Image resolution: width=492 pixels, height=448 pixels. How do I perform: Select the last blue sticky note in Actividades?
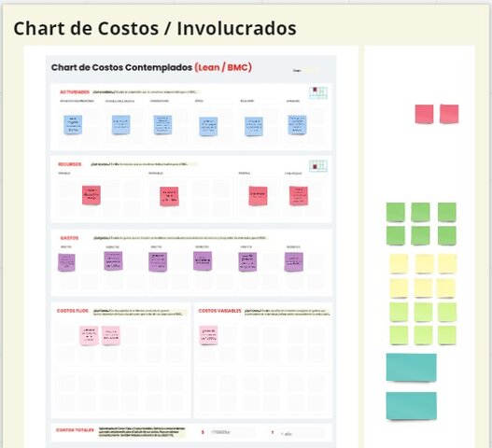coord(297,125)
